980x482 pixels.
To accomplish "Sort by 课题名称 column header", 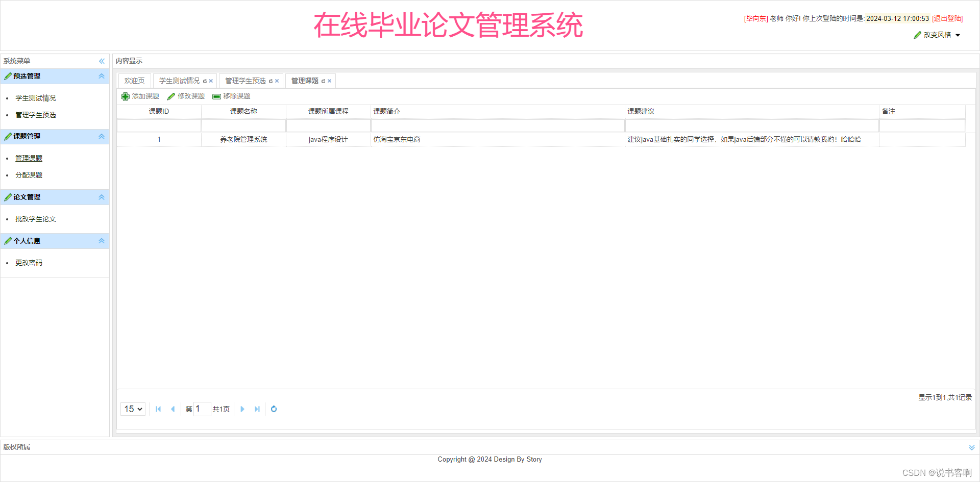I will point(243,111).
